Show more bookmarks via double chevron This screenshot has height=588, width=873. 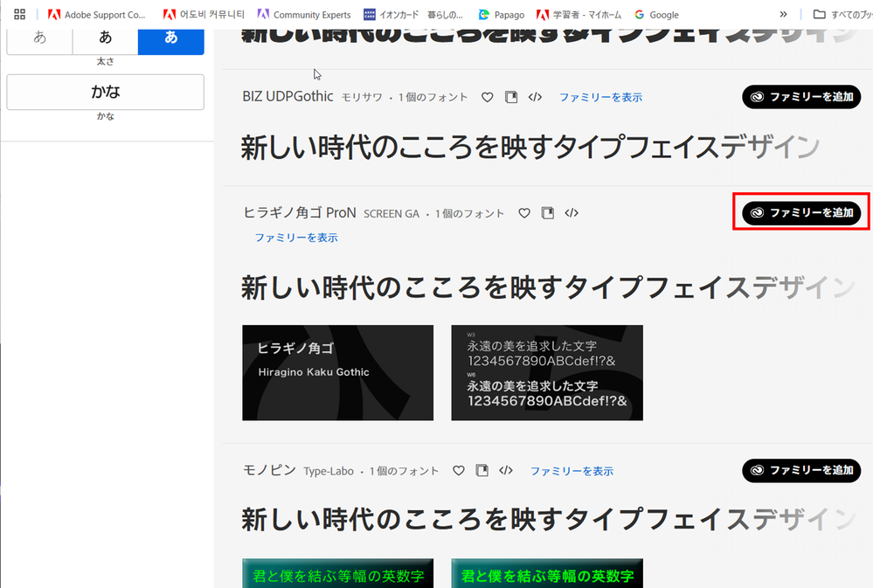tap(783, 15)
